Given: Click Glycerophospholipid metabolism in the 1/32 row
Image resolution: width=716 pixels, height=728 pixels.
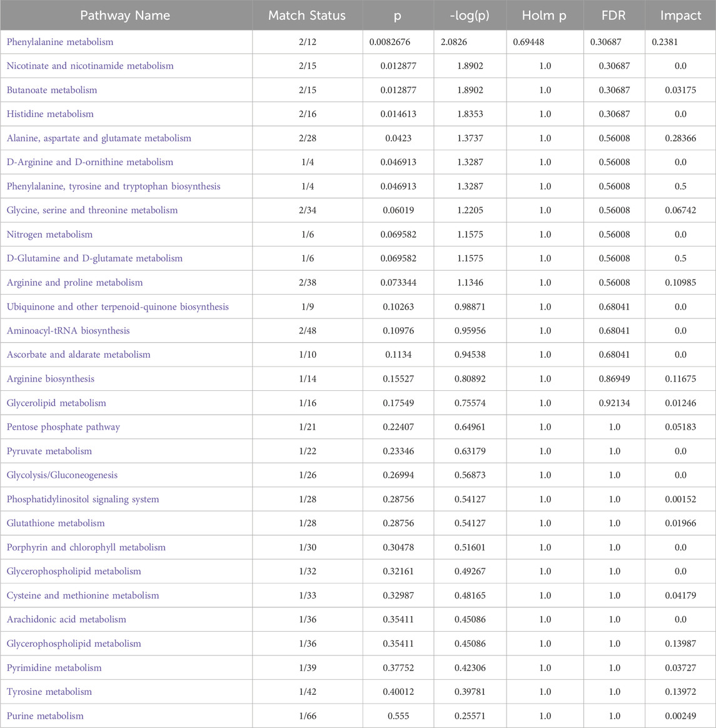Looking at the screenshot, I should point(74,572).
